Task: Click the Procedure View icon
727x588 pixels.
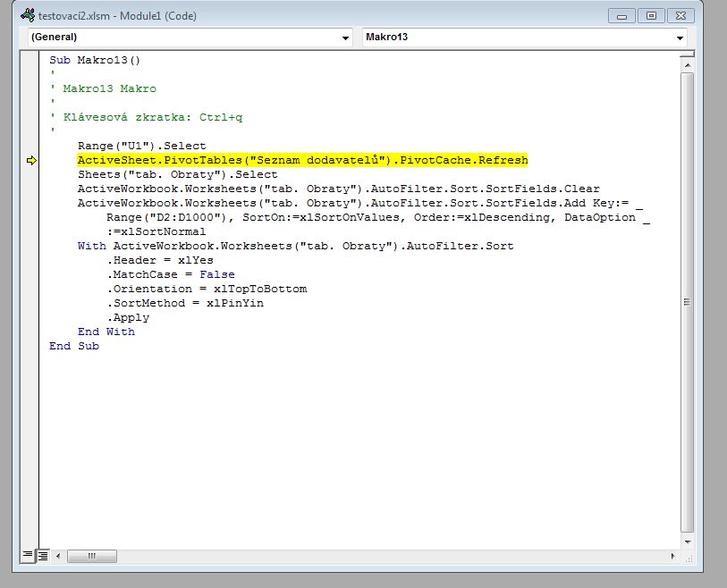Action: coord(28,555)
